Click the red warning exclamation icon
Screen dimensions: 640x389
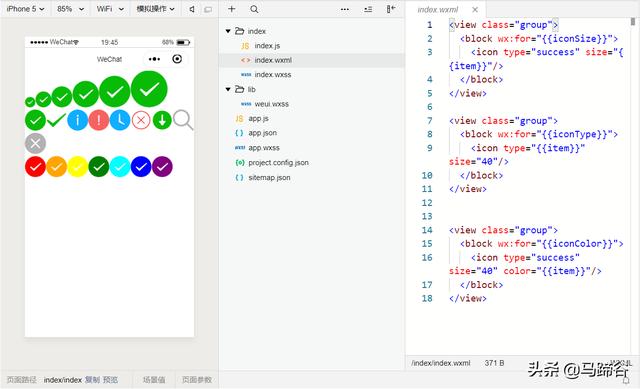coord(99,120)
